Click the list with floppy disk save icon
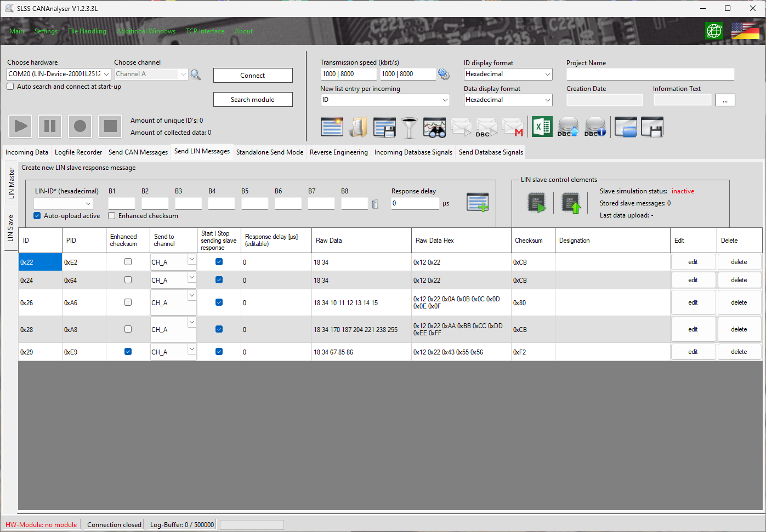The image size is (766, 532). [x=384, y=128]
